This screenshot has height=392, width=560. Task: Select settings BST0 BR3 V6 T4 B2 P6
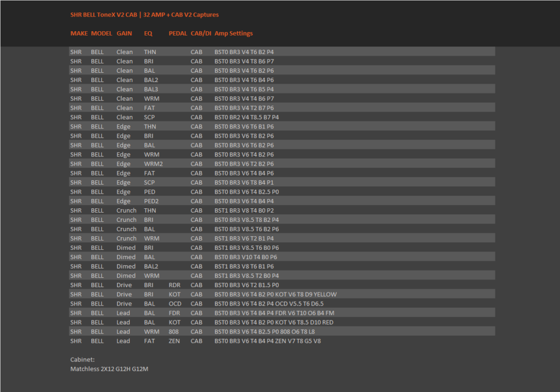pos(244,154)
